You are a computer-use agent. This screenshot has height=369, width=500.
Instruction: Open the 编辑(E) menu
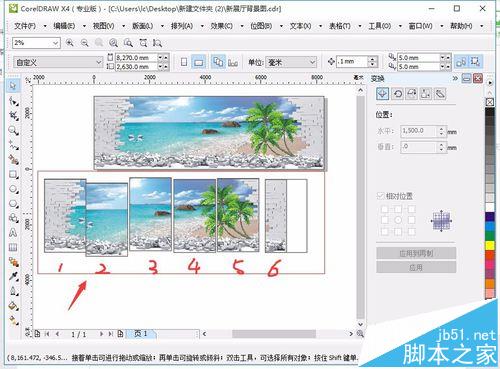click(64, 26)
